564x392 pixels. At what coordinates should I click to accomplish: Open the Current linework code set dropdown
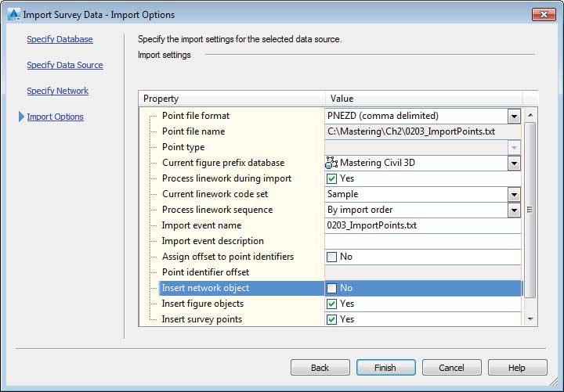tap(514, 194)
